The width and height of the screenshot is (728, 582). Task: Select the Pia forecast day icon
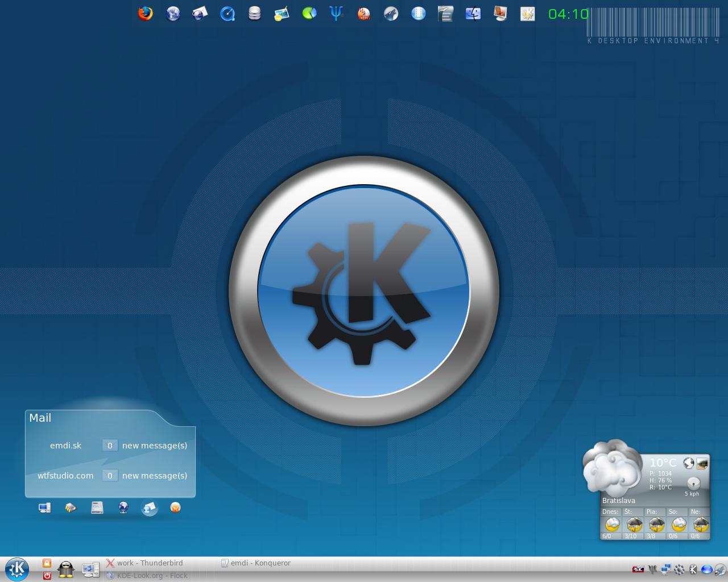click(x=656, y=524)
